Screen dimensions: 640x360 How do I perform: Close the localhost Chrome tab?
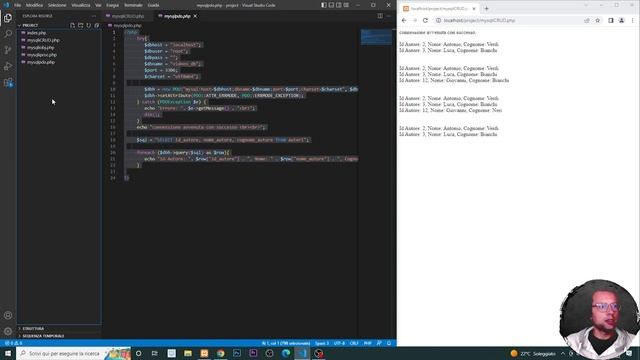[474, 9]
